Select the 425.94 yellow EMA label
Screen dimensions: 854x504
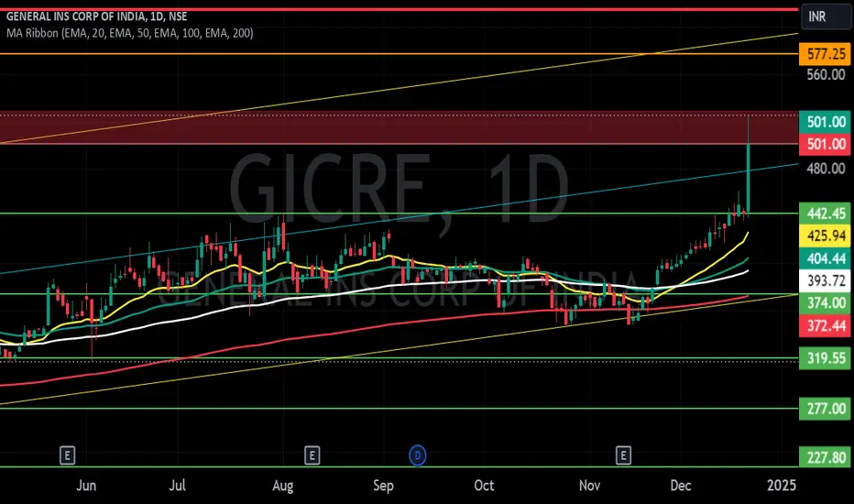[825, 236]
